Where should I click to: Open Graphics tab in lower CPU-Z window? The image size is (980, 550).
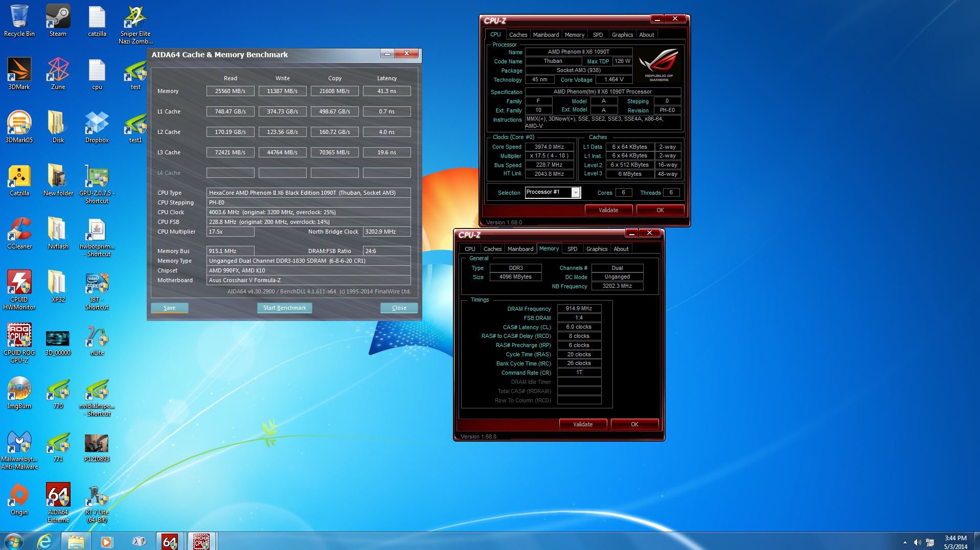pyautogui.click(x=597, y=249)
